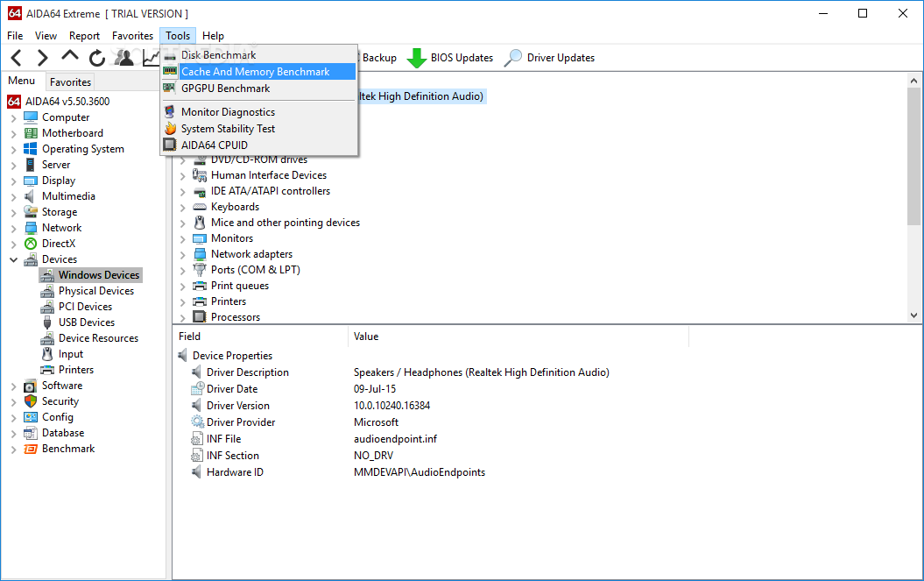Click the Mice and other pointing devices icon
Viewport: 924px width, 581px height.
[200, 223]
